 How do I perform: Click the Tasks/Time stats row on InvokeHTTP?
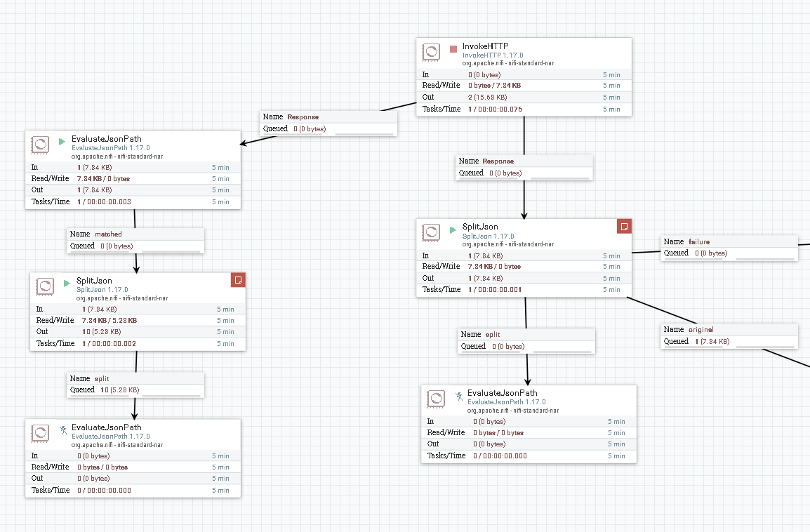coord(523,109)
